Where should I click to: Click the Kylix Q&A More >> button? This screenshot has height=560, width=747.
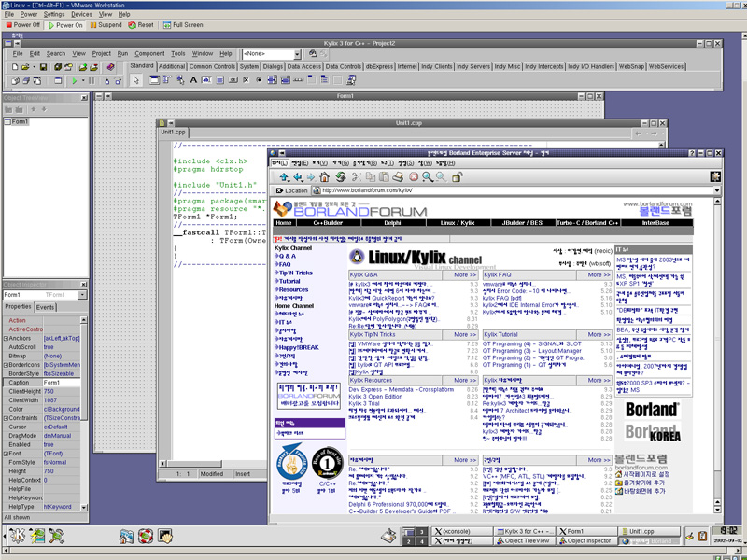[x=462, y=275]
